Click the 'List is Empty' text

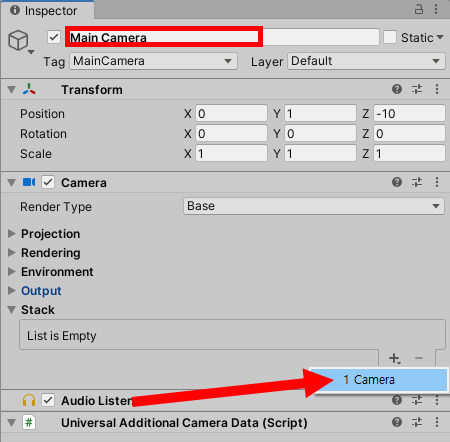(62, 336)
